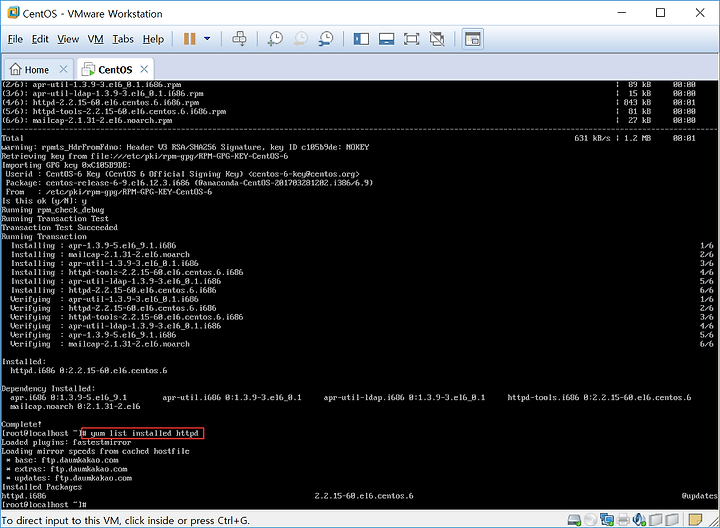Click the Pause virtual machine button
Image resolution: width=720 pixels, height=528 pixels.
[x=190, y=39]
